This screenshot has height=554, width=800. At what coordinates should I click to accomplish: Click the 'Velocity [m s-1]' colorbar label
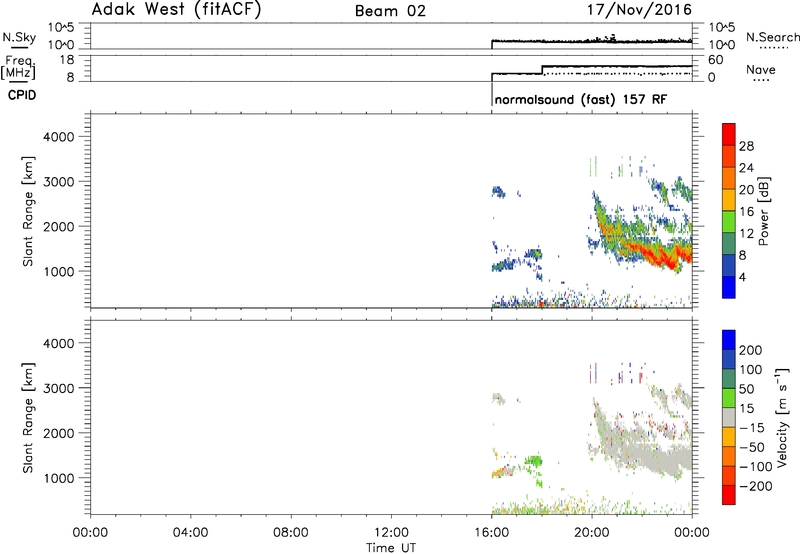pos(782,417)
